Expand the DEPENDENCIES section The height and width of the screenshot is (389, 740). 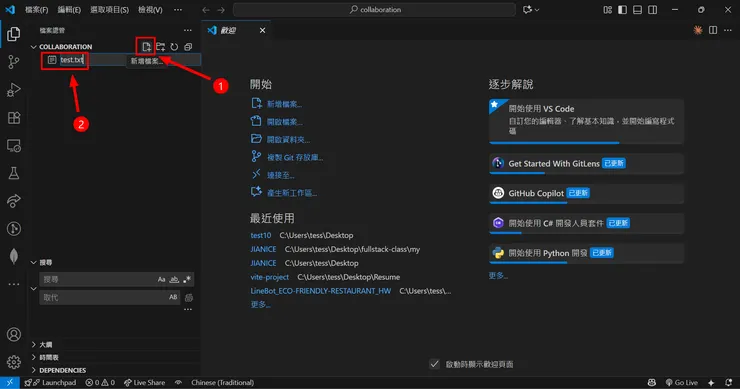click(34, 370)
